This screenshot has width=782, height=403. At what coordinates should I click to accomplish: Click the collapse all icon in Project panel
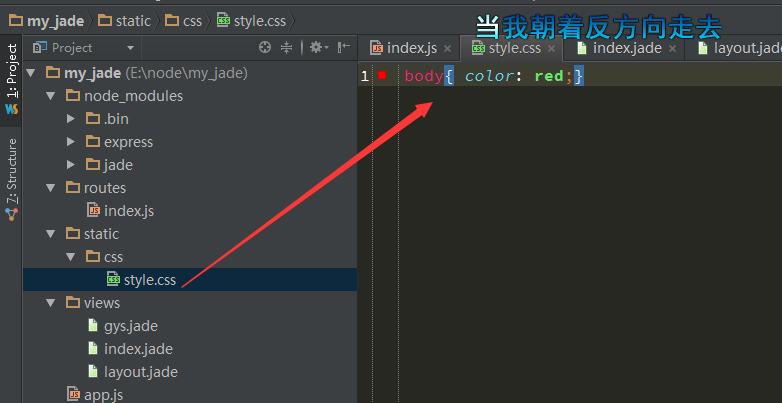pos(287,47)
